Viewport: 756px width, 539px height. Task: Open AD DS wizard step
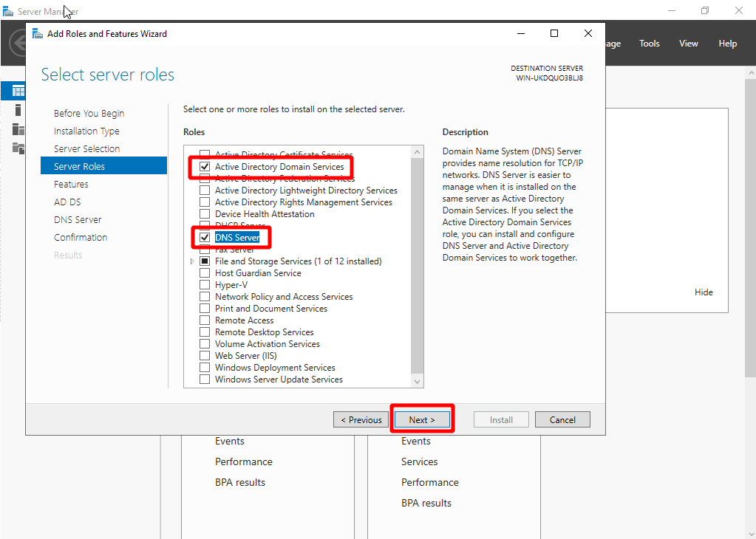[x=67, y=202]
